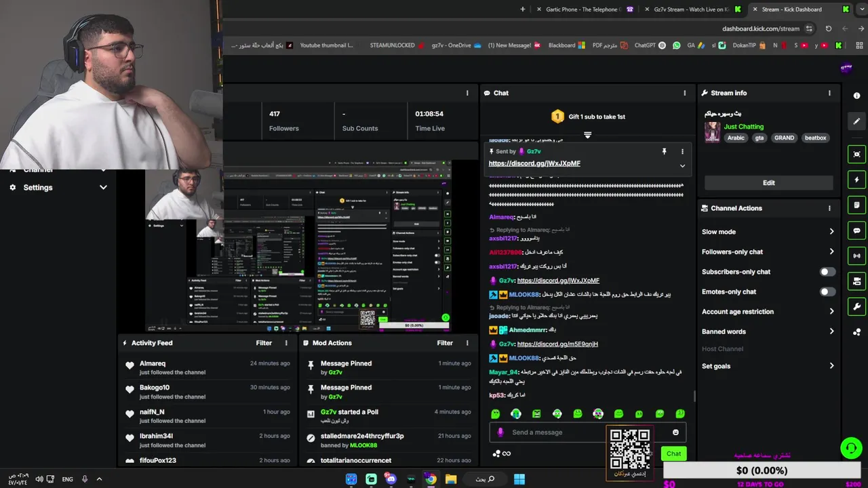Show hidden system tray icons
868x488 pixels.
[x=99, y=479]
